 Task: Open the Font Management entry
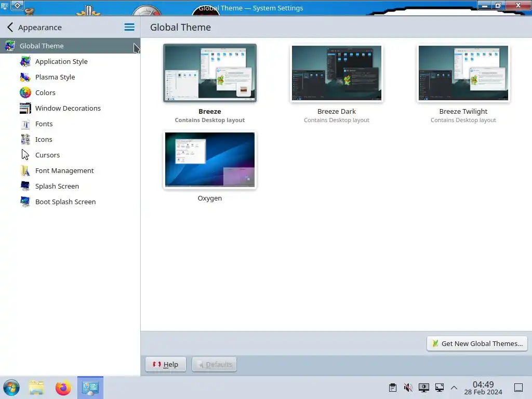(x=70, y=170)
